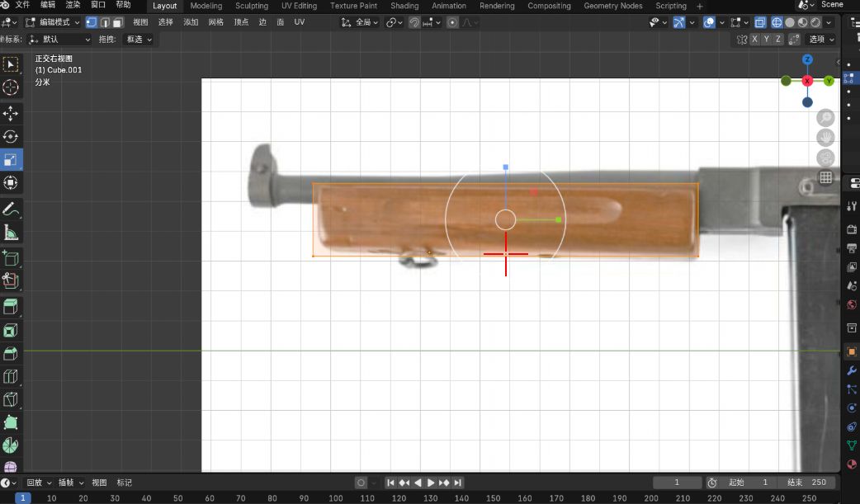Viewport: 860px width, 504px height.
Task: Select the Measure ruler tool
Action: coord(12,233)
